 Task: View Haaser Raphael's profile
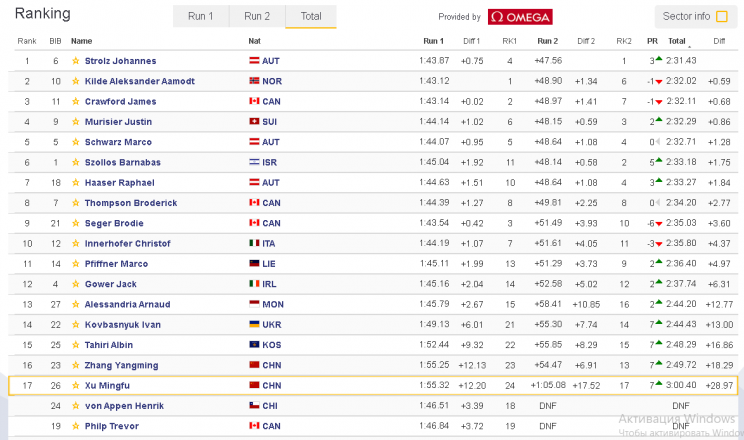[x=120, y=183]
